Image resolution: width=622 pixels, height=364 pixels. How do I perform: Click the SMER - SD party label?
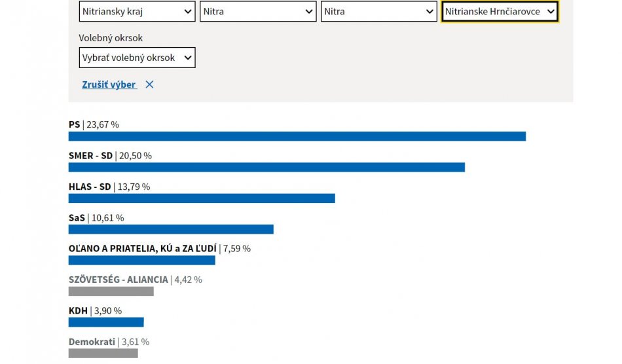pos(90,156)
